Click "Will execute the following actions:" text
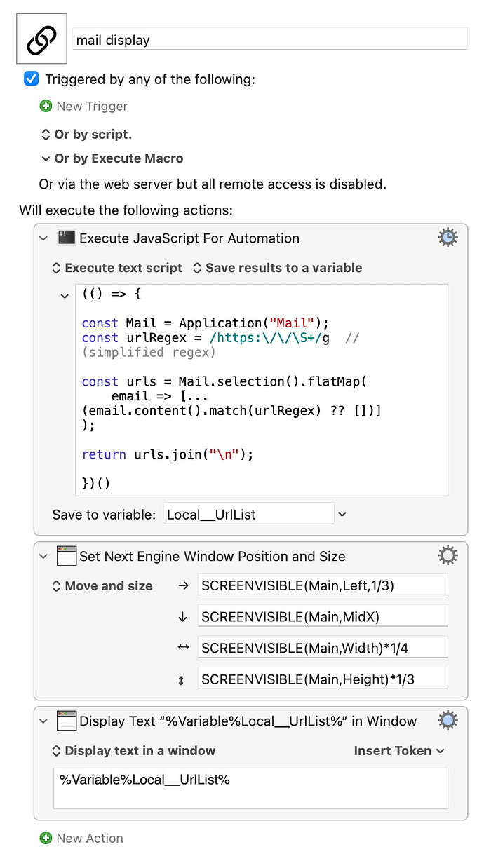The height and width of the screenshot is (868, 484). pos(126,210)
